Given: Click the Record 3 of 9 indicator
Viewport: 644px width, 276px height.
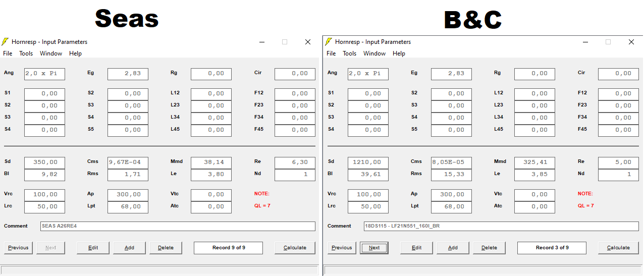Looking at the screenshot, I should 552,248.
